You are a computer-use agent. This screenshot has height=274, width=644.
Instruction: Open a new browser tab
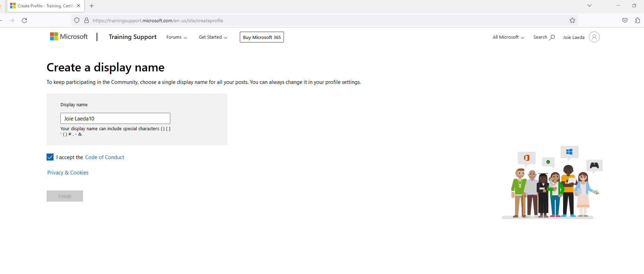(x=92, y=6)
